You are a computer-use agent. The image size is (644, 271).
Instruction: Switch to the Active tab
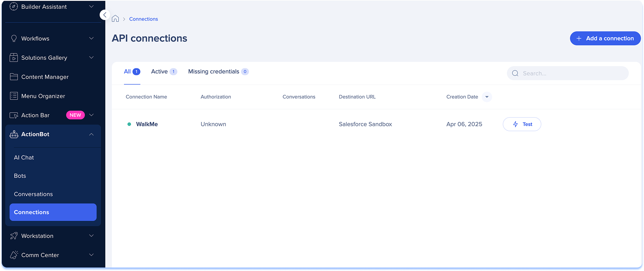[159, 71]
